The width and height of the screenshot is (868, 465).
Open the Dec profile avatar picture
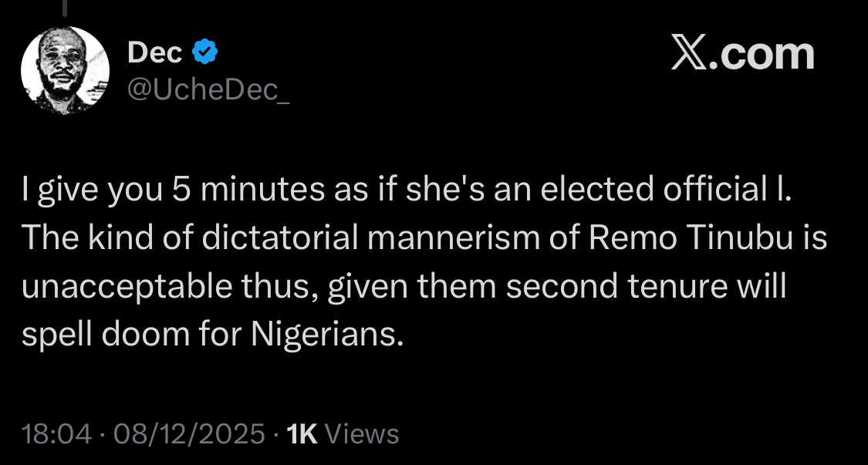(x=65, y=76)
